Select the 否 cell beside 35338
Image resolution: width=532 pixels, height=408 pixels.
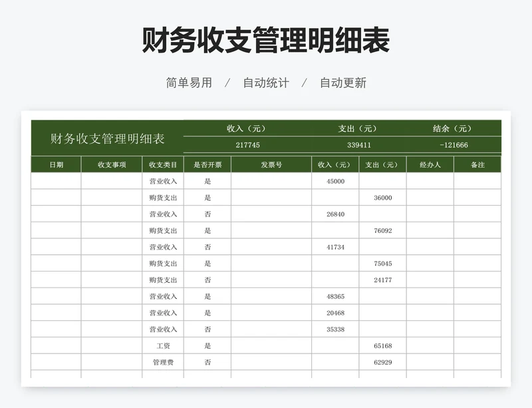coord(208,329)
